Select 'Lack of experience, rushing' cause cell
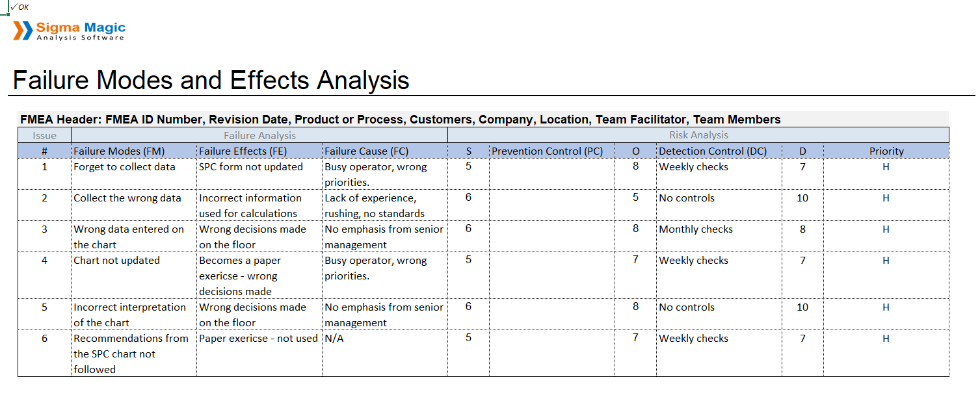 pyautogui.click(x=385, y=205)
